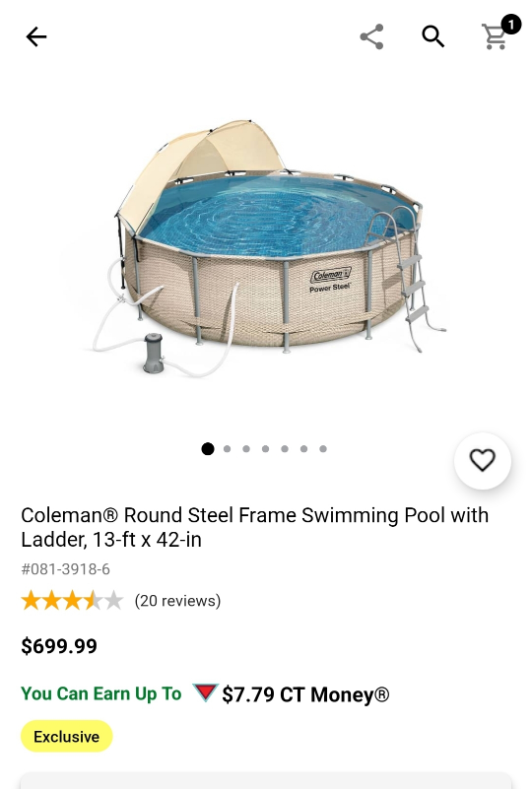The image size is (532, 789).
Task: Share this product via share icon
Action: pos(372,36)
